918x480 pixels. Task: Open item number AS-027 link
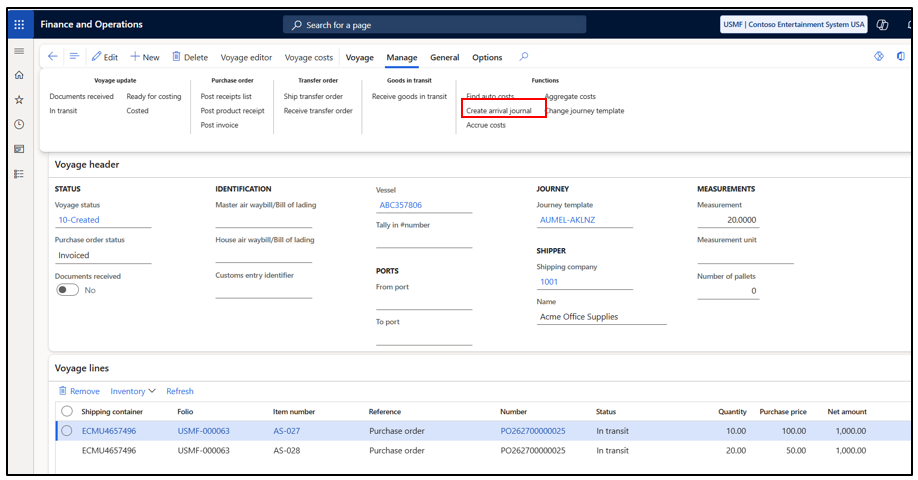(x=287, y=431)
